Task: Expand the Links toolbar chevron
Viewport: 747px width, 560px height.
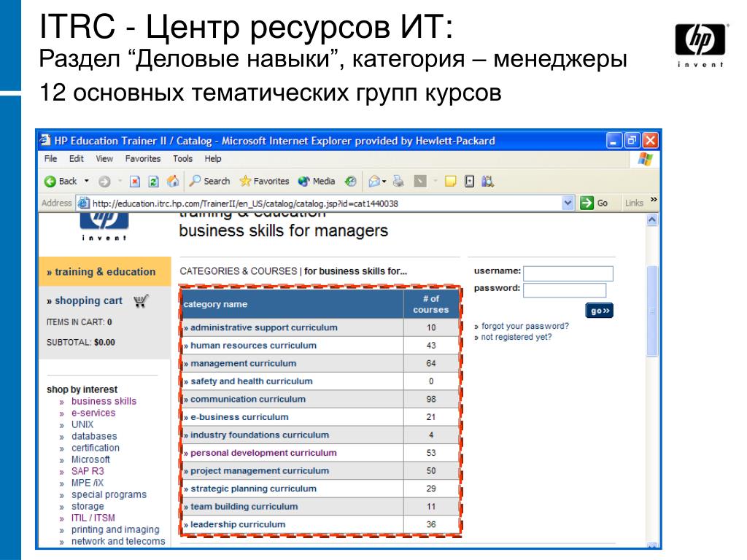Action: [654, 200]
